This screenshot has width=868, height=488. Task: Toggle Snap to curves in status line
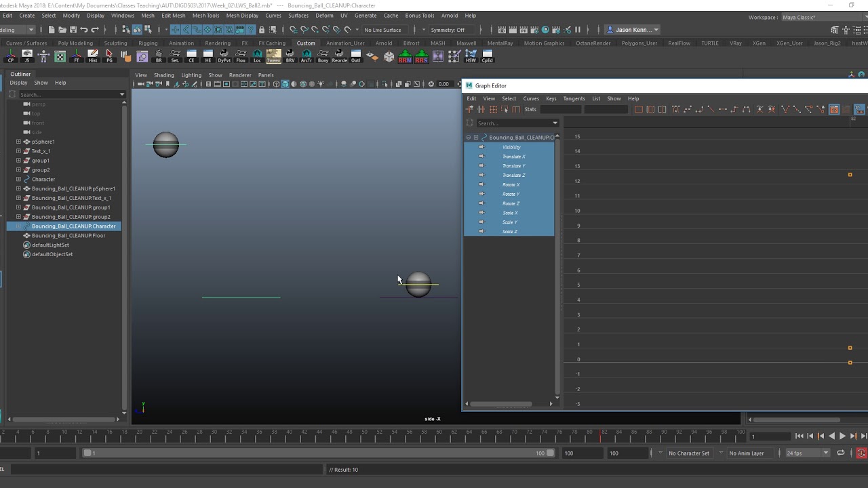(304, 30)
